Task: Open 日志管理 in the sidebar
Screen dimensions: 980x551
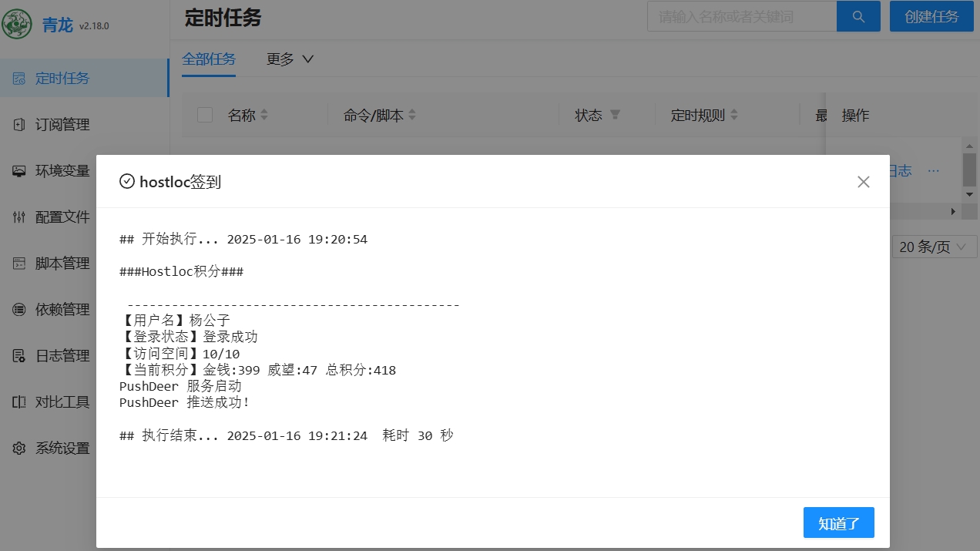Action: click(62, 356)
